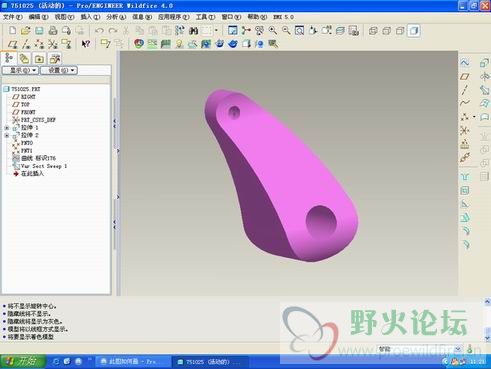
Task: Click the Save icon in top toolbar
Action: pos(39,31)
